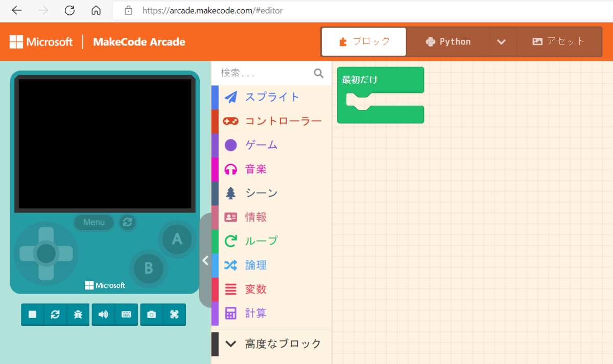
Task: Switch to the ブロック editor tab
Action: tap(364, 42)
